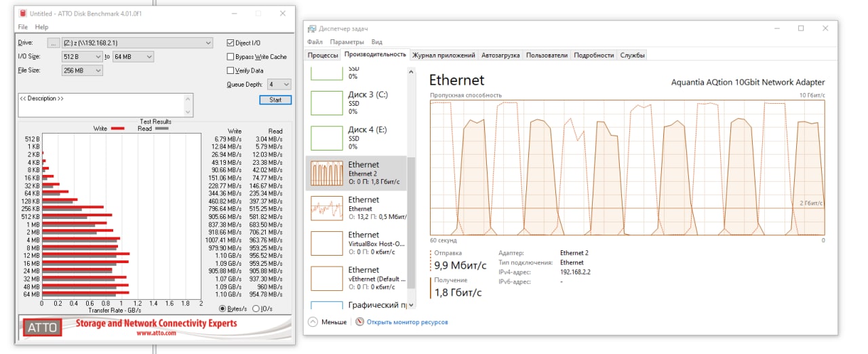
Task: Maximize the Task Manager window
Action: point(801,28)
